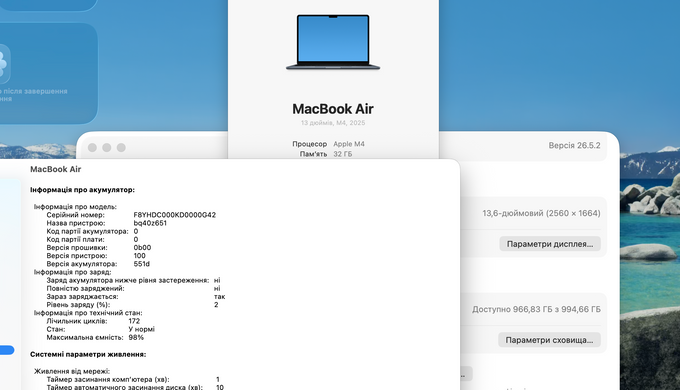Select 'Заряд акумулятора нижче рівня застереження:' label

[128, 280]
